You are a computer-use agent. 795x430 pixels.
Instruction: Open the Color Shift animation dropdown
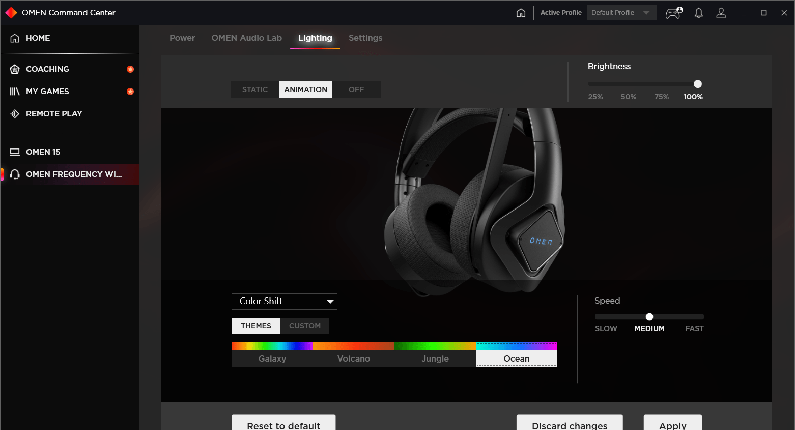tap(284, 301)
